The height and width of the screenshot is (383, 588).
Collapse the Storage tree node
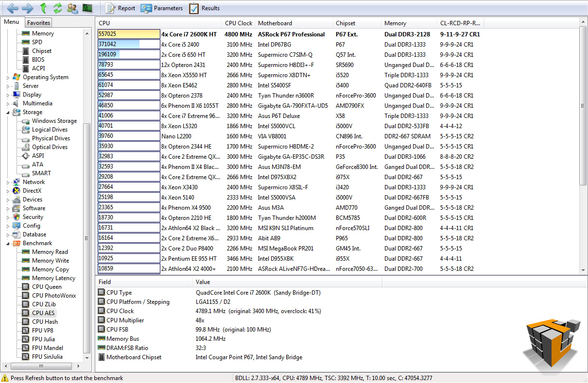[x=8, y=112]
